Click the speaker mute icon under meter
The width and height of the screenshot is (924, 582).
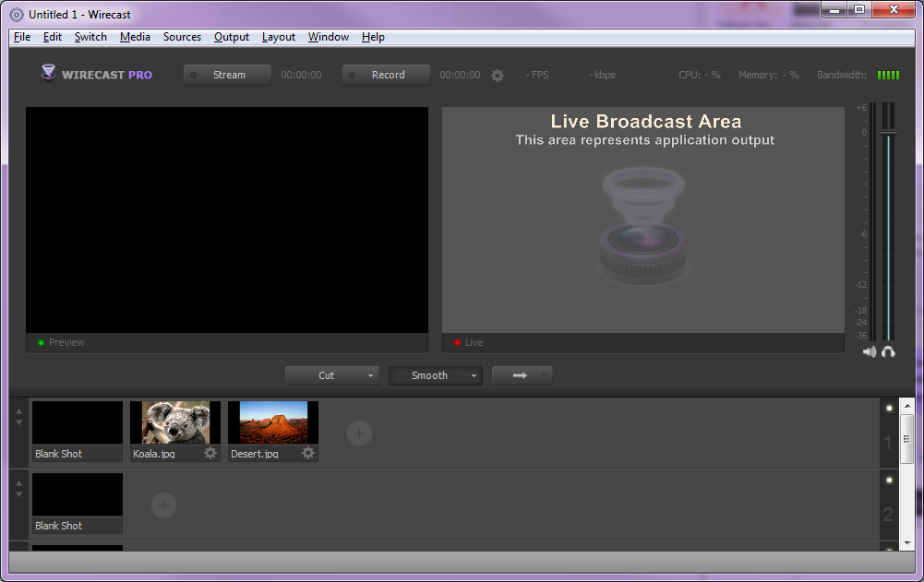870,351
